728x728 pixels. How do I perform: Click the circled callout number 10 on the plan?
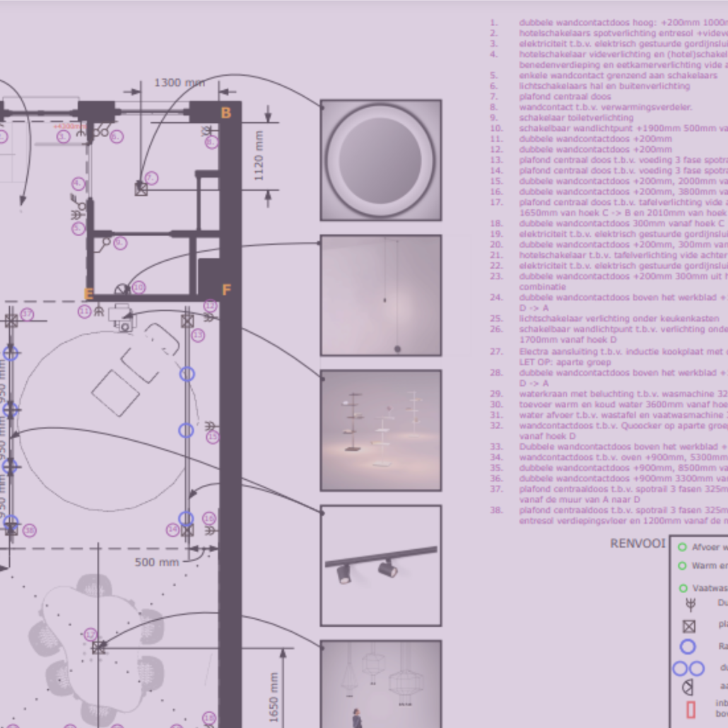[x=139, y=287]
